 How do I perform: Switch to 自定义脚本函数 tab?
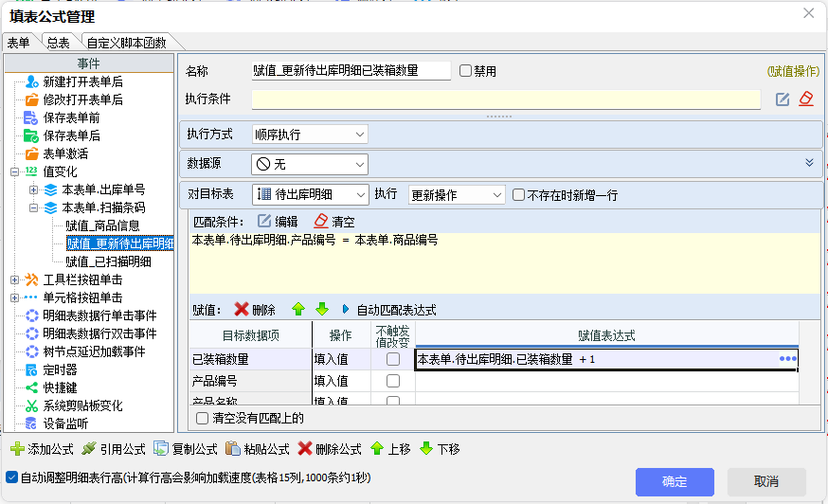[x=127, y=43]
